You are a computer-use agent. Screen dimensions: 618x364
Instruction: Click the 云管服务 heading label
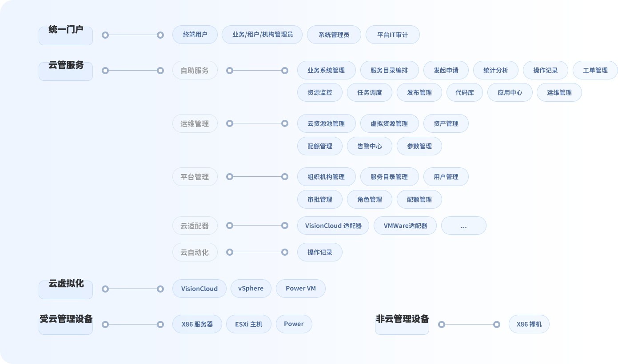coord(66,65)
